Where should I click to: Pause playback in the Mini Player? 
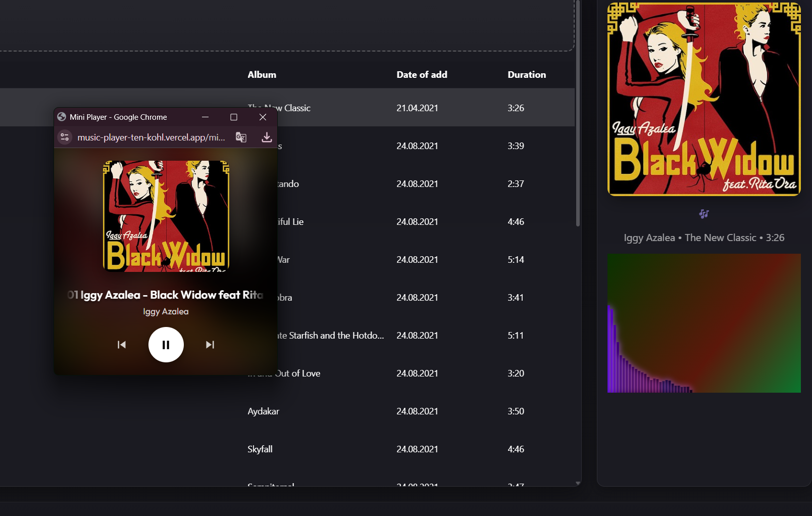coord(166,345)
